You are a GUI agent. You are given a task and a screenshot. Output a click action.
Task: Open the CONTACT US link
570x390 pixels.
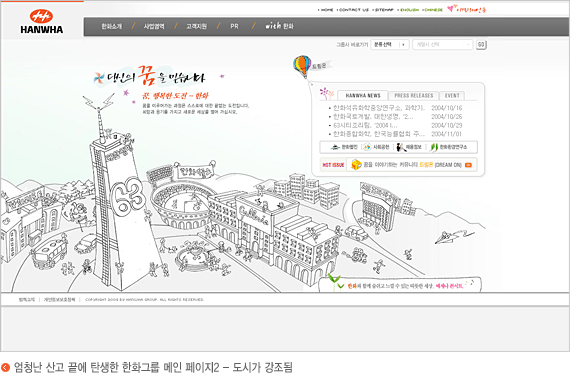354,10
